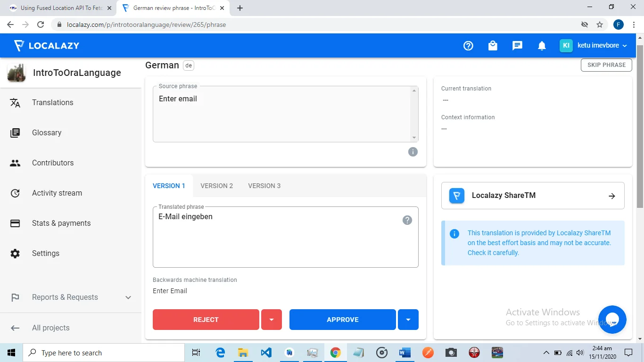The image size is (644, 362).
Task: Open Task View on the taskbar
Action: [196, 353]
